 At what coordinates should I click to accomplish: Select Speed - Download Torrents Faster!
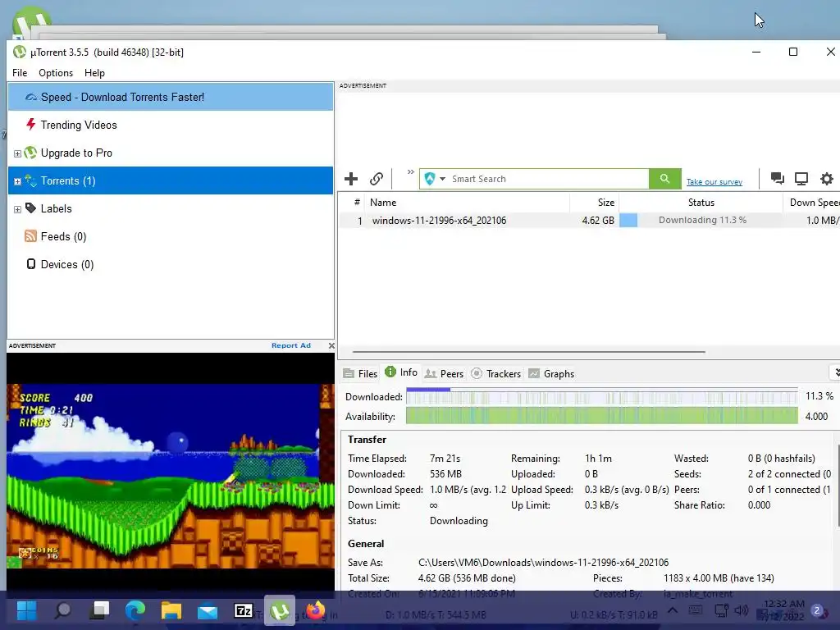tap(171, 97)
